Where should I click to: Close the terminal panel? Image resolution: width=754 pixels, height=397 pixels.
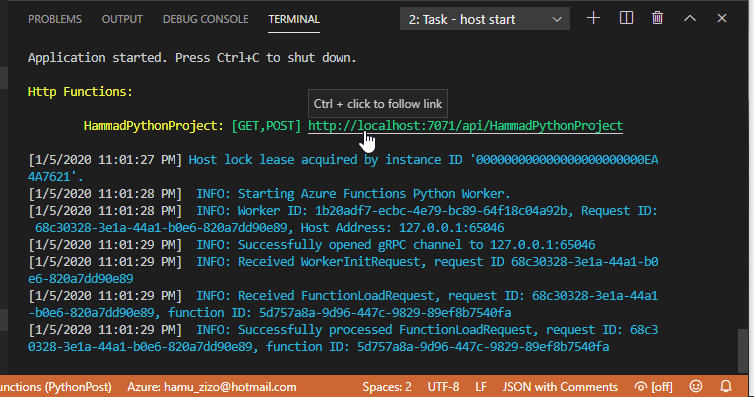pyautogui.click(x=722, y=18)
